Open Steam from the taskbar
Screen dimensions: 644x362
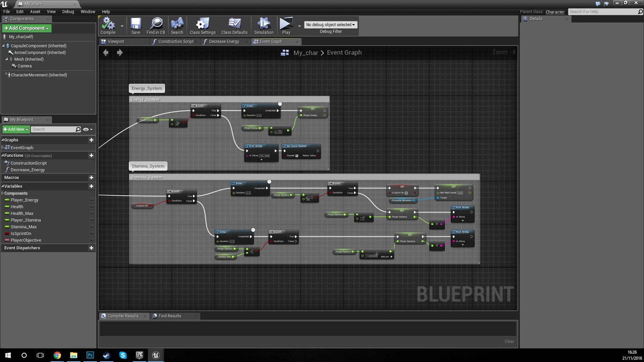(x=106, y=355)
